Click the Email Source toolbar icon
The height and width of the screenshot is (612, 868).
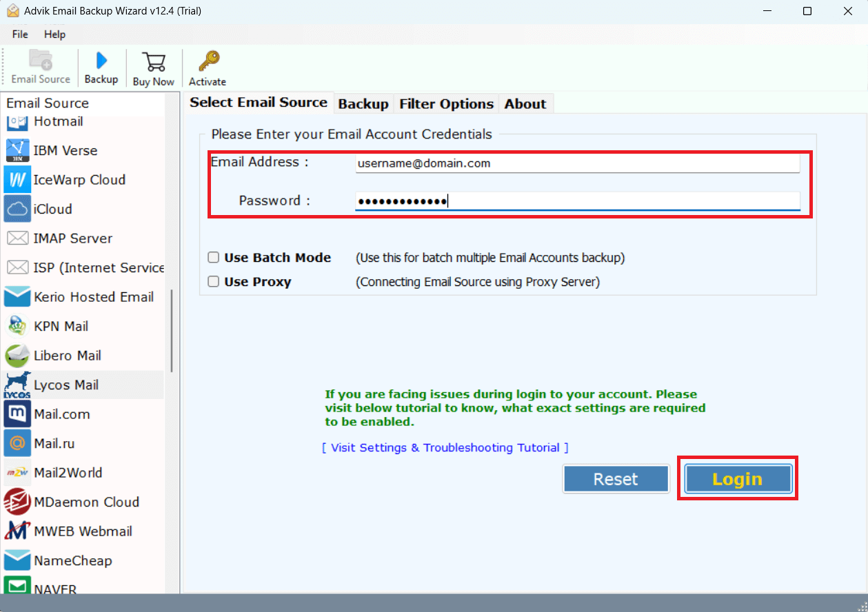(41, 61)
